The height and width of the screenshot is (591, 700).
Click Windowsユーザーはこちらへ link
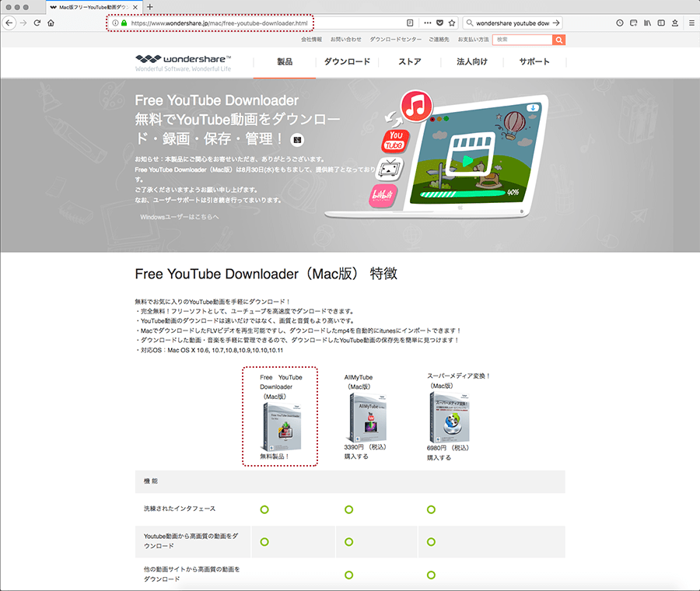(180, 217)
